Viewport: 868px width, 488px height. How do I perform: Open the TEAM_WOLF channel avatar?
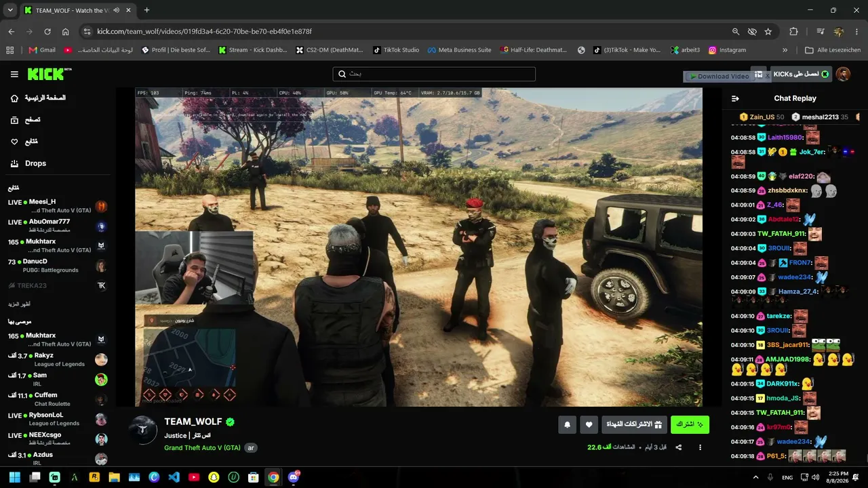[143, 430]
